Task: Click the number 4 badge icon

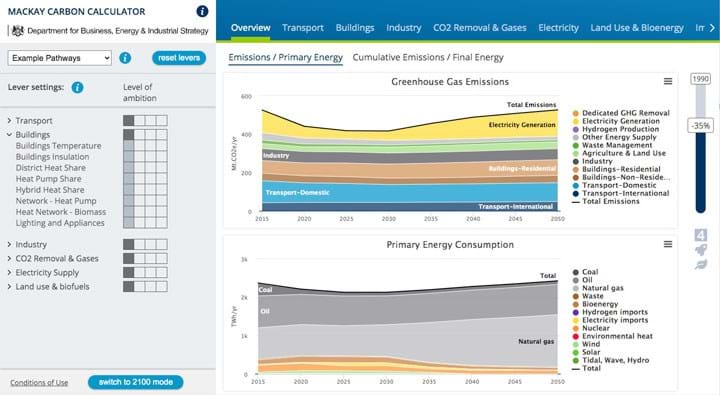Action: 701,235
